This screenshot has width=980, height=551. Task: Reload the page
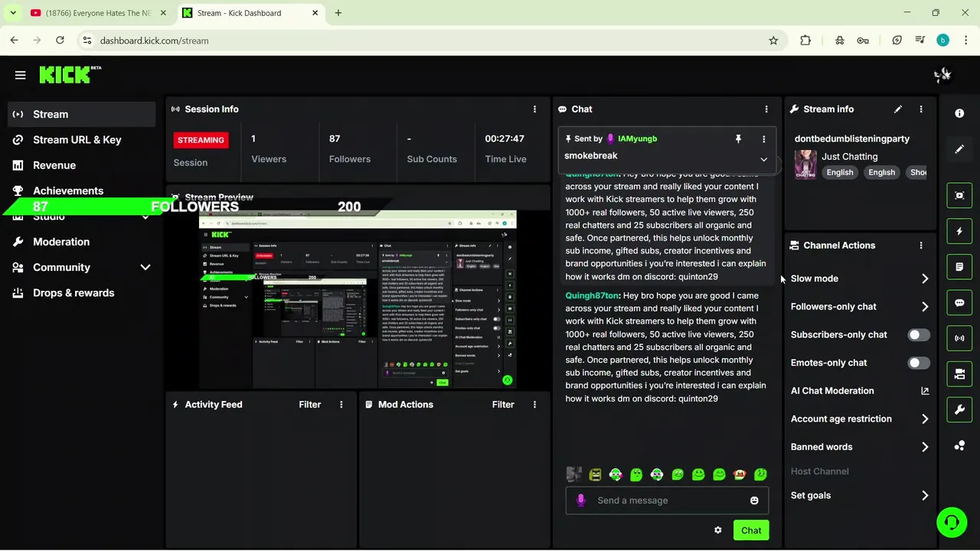click(x=60, y=41)
